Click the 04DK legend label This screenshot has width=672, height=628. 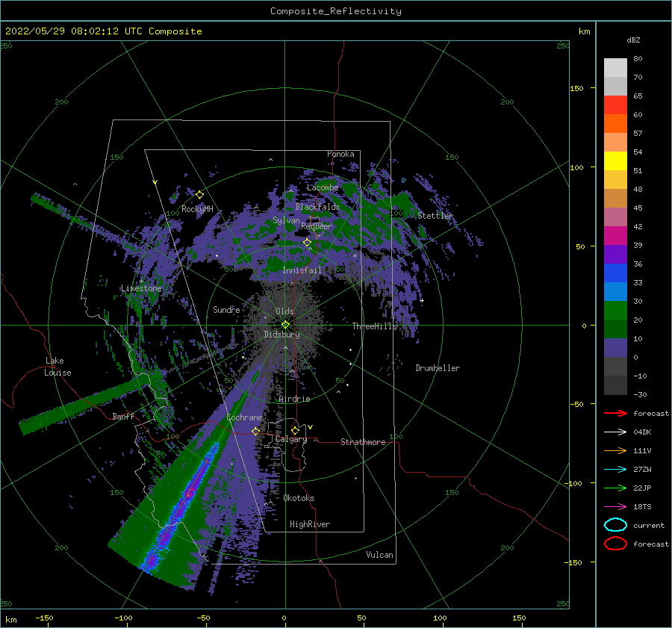[642, 432]
